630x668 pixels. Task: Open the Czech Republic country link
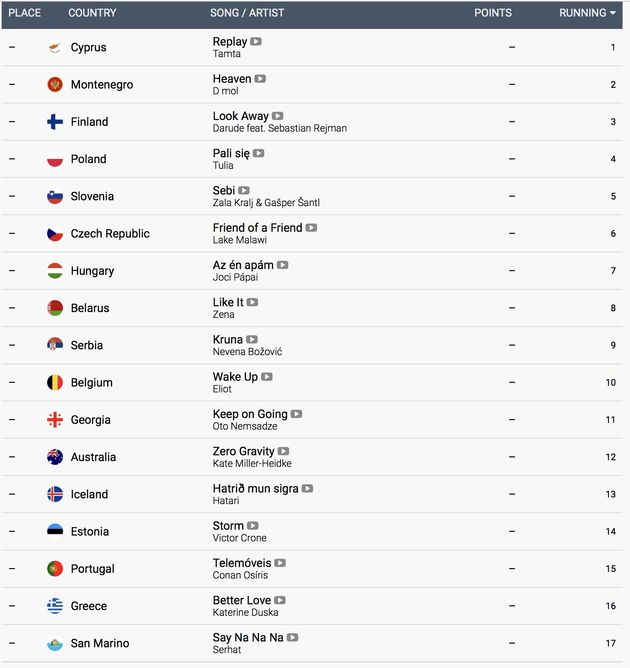[x=110, y=233]
